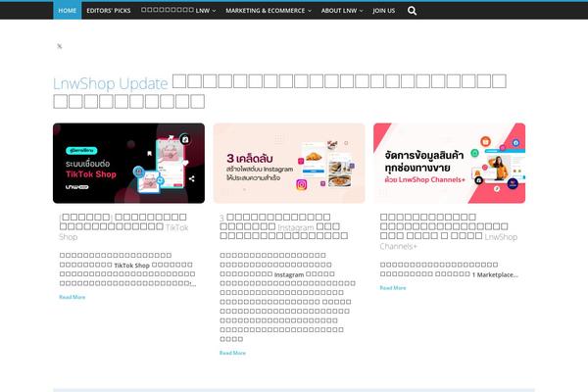This screenshot has width=588, height=392.
Task: Open the 3 Instagram tips article thumbnail
Action: tap(289, 164)
